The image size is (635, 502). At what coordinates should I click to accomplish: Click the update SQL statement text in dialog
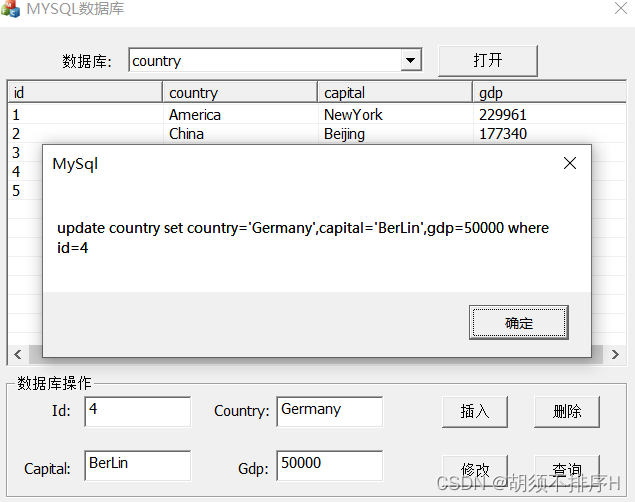click(x=303, y=238)
